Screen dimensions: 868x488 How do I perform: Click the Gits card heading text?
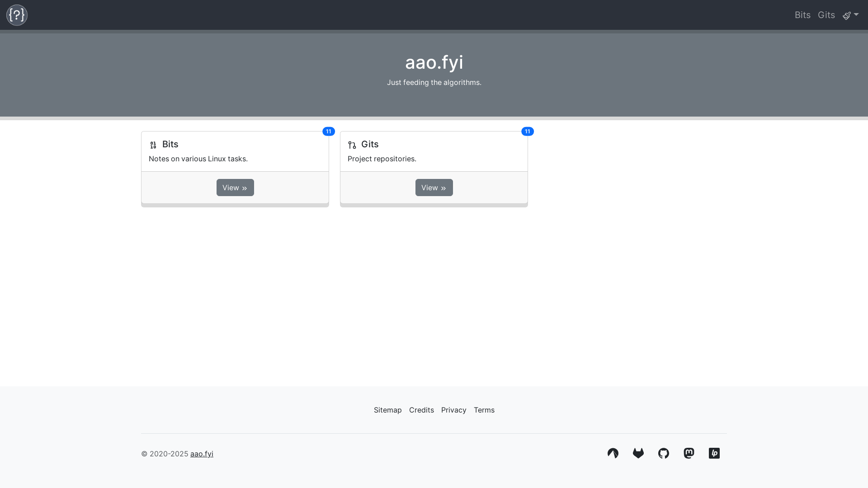tap(370, 144)
